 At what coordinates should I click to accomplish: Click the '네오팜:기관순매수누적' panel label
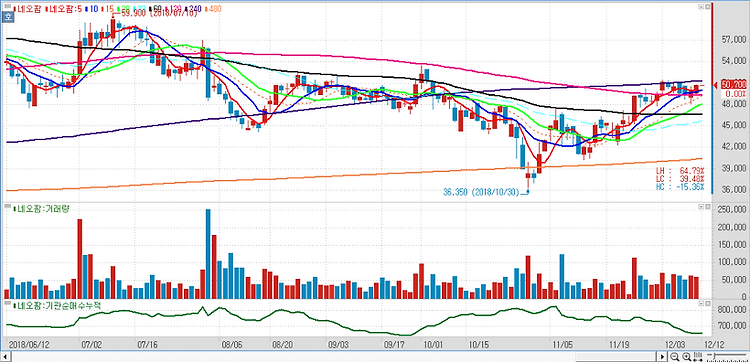(x=56, y=305)
